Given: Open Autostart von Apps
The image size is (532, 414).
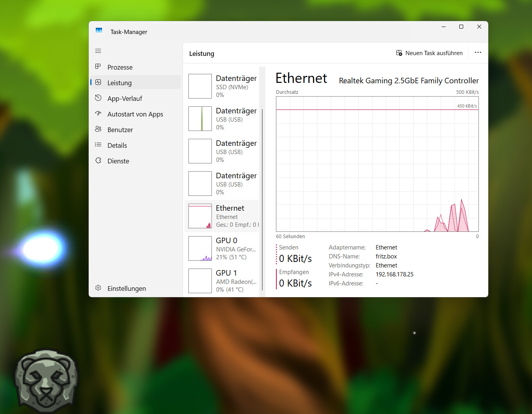Looking at the screenshot, I should click(x=136, y=114).
